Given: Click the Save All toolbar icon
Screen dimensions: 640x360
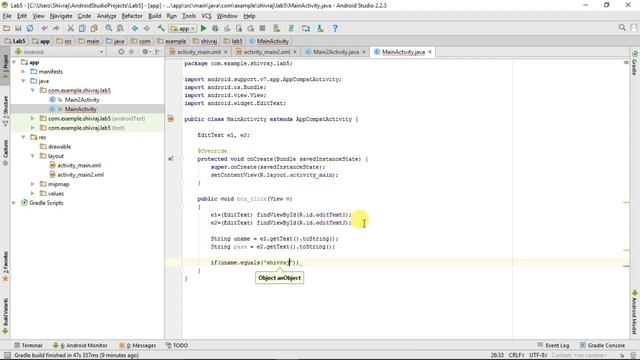Looking at the screenshot, I should 18,28.
